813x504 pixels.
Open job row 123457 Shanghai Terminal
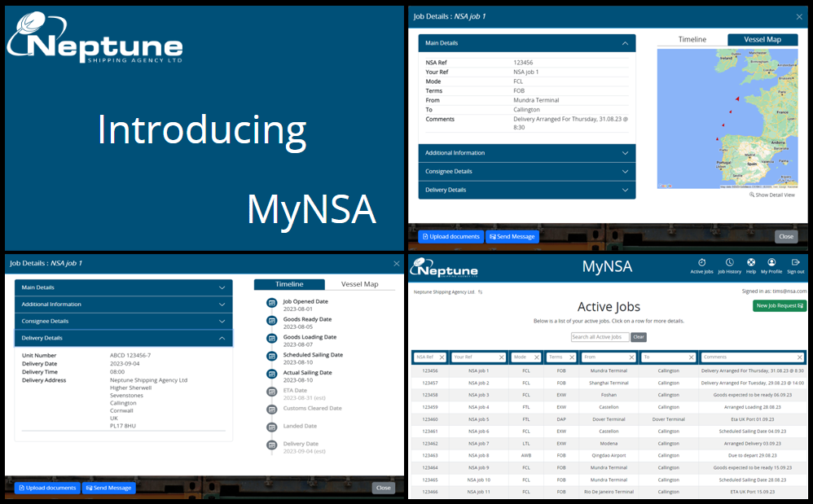609,383
